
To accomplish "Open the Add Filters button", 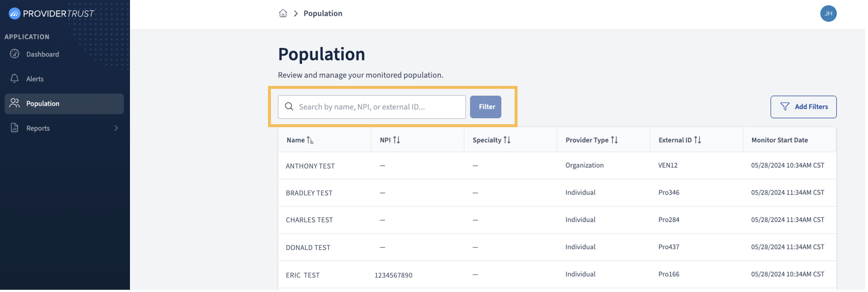I will (x=804, y=107).
